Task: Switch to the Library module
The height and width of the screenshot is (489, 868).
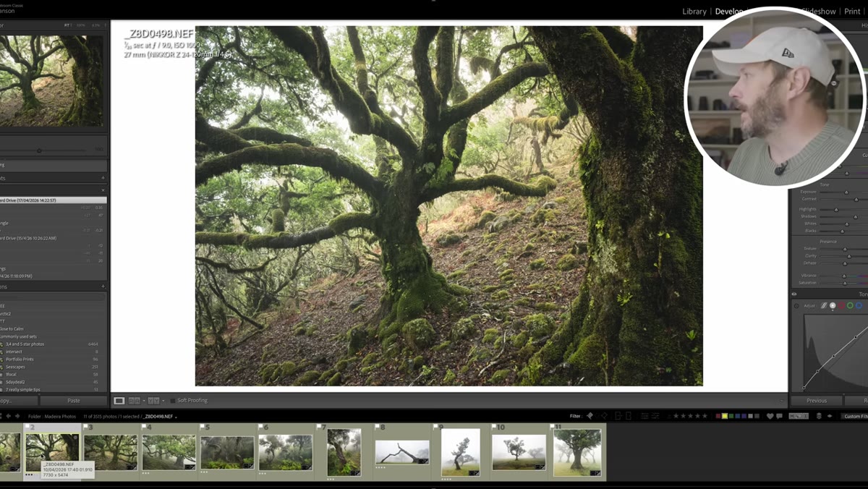Action: [x=694, y=12]
